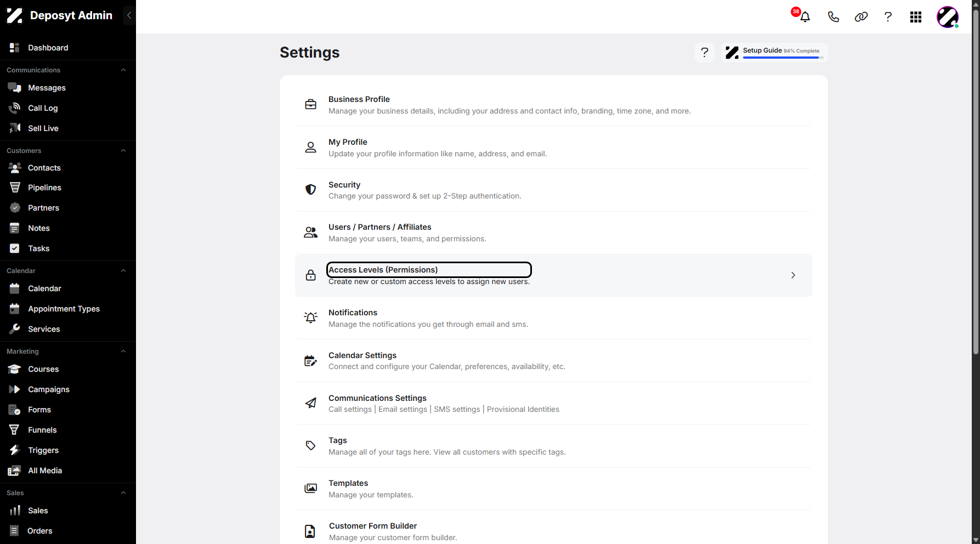Open the help question mark in top bar
Image resolution: width=980 pixels, height=544 pixels.
tap(888, 17)
